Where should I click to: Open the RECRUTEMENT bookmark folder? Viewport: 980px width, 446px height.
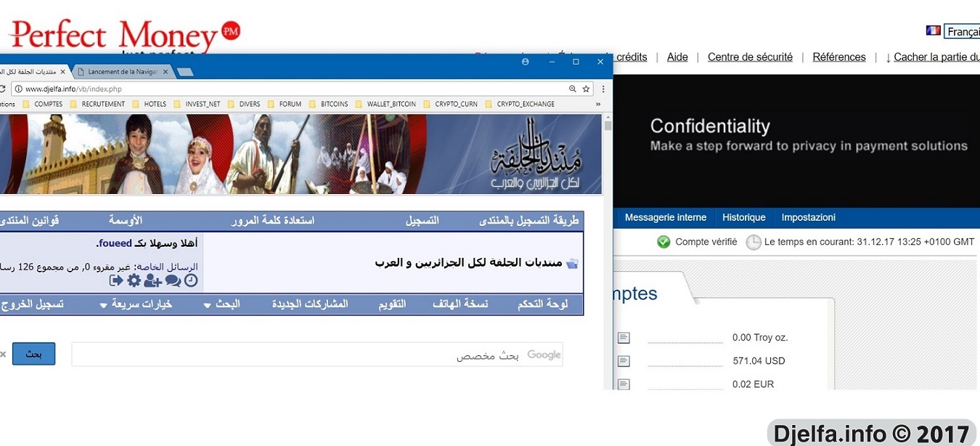97,104
